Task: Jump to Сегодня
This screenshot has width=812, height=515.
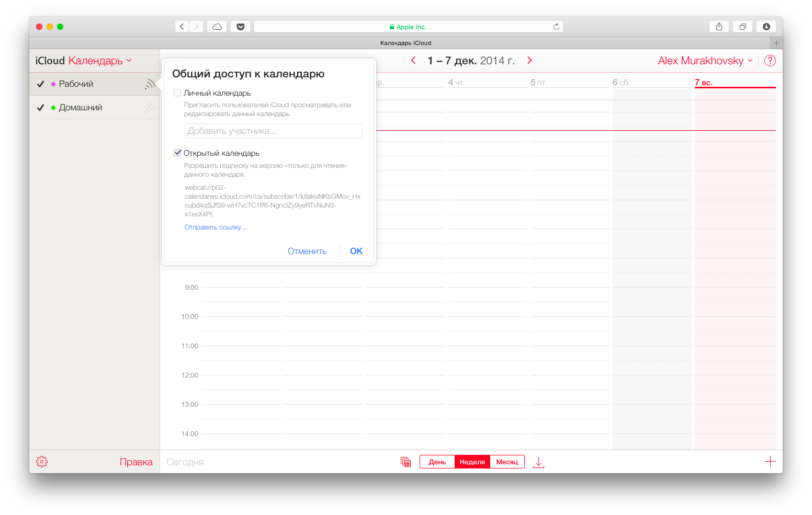Action: (185, 462)
